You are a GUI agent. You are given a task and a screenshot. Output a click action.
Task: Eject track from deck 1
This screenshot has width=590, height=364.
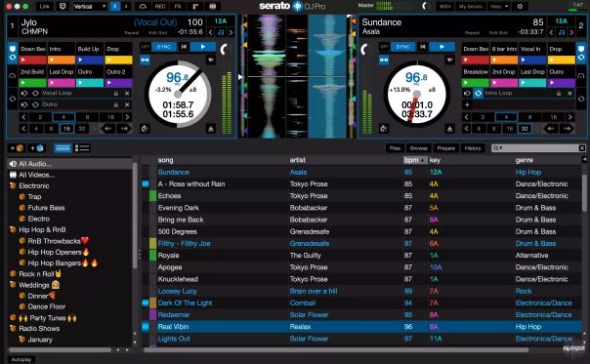(211, 129)
